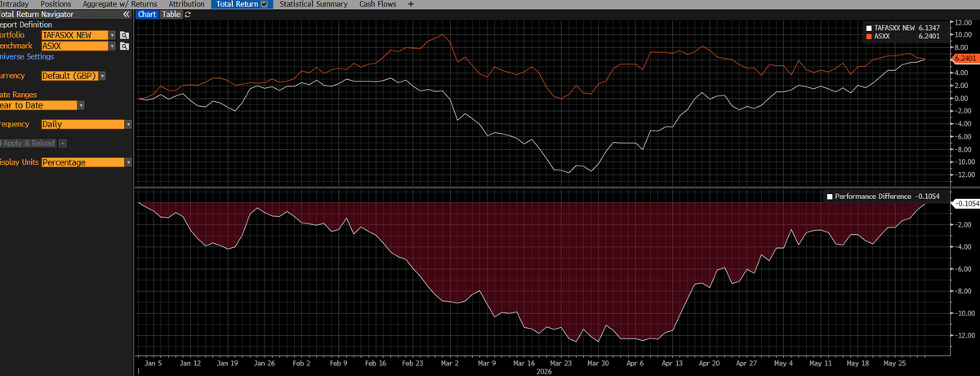Viewport: 980px width, 376px height.
Task: Click the Report Definition heading
Action: pyautogui.click(x=25, y=24)
